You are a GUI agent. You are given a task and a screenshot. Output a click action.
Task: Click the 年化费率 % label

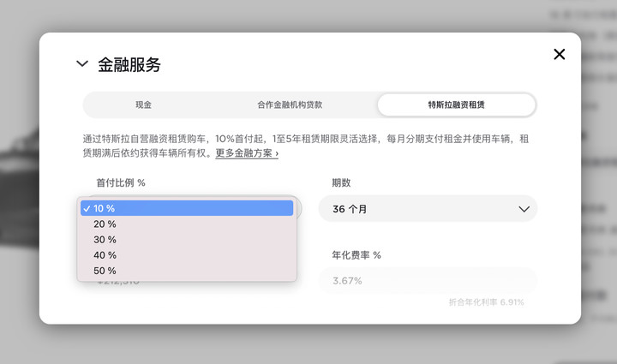coord(356,255)
